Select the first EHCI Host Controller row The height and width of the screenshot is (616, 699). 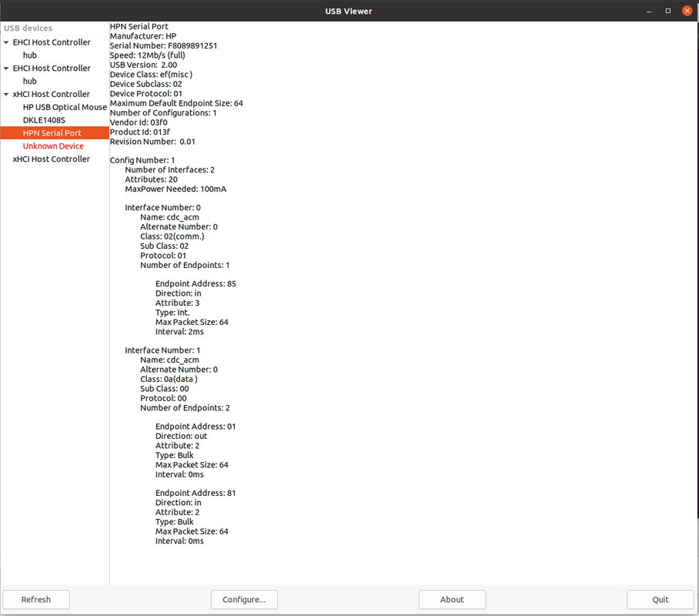coord(55,42)
